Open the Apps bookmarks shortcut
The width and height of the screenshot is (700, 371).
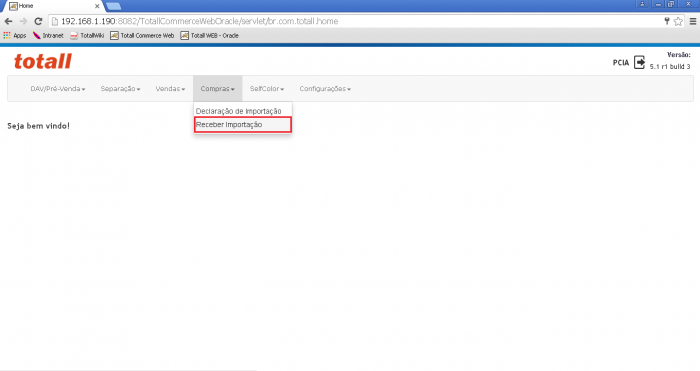coord(15,35)
